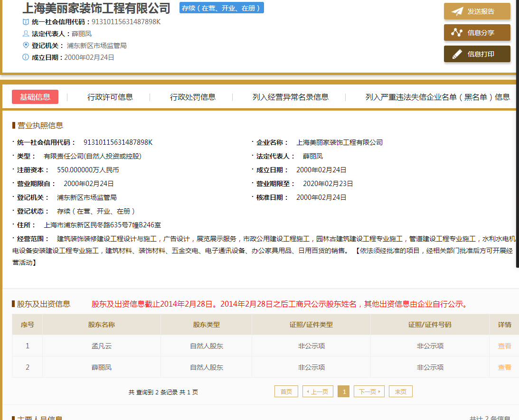
Task: Switch to 行政许可信息 tab
Action: click(110, 97)
